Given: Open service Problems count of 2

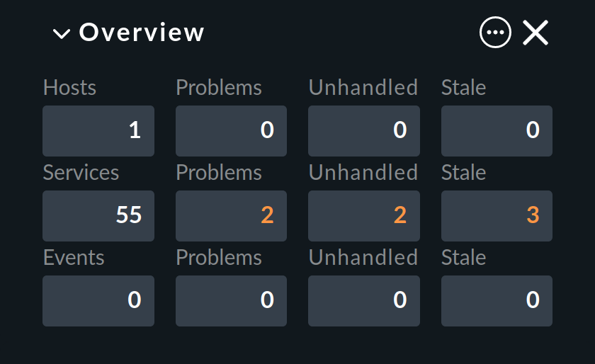Looking at the screenshot, I should click(x=231, y=216).
